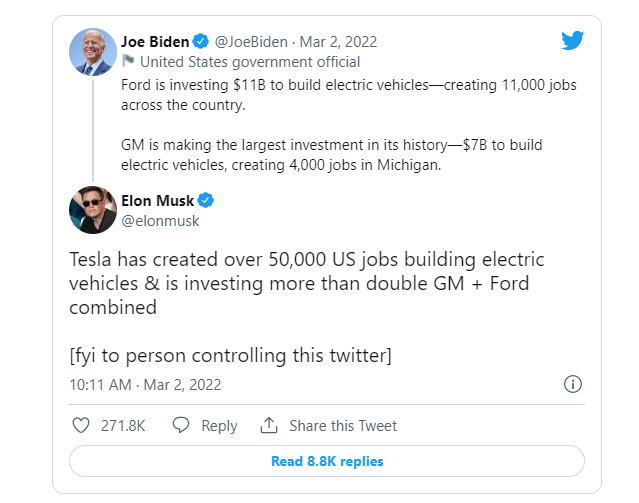Click the share upload arrow icon
This screenshot has width=639, height=503.
[268, 425]
